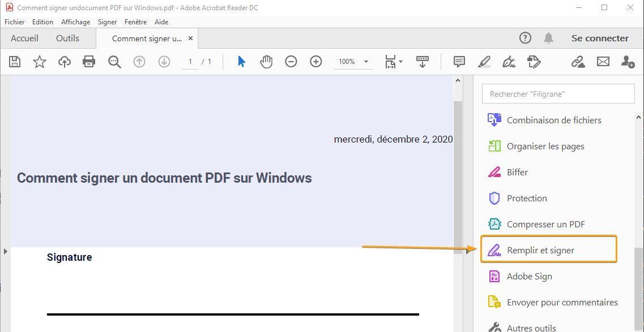Click Se connecter to sign in

(x=600, y=38)
